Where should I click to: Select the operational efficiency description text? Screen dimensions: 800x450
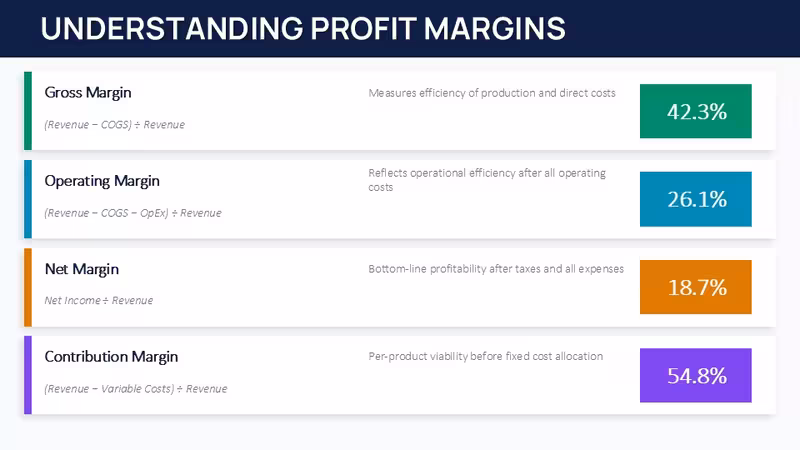(487, 180)
